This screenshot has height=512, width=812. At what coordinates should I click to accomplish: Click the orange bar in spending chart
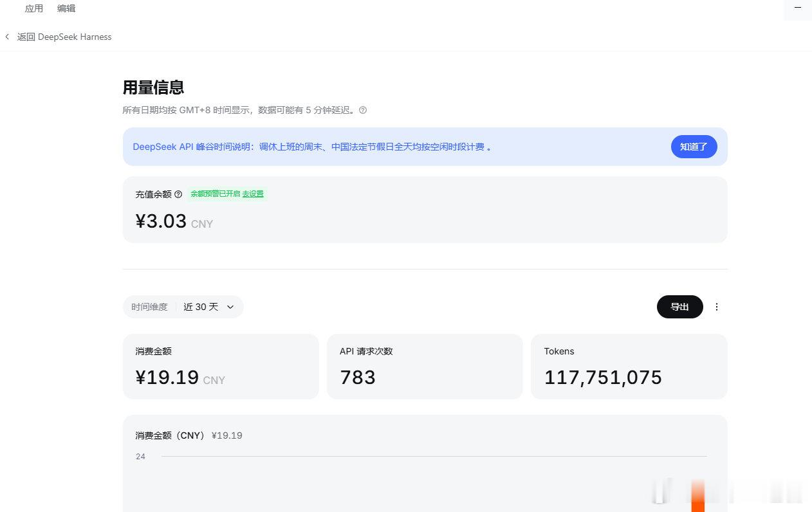(697, 497)
